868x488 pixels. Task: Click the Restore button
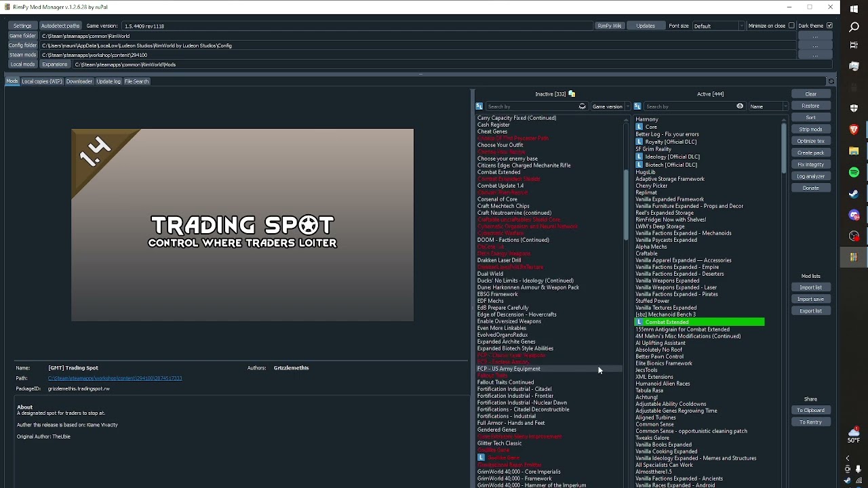(x=811, y=106)
